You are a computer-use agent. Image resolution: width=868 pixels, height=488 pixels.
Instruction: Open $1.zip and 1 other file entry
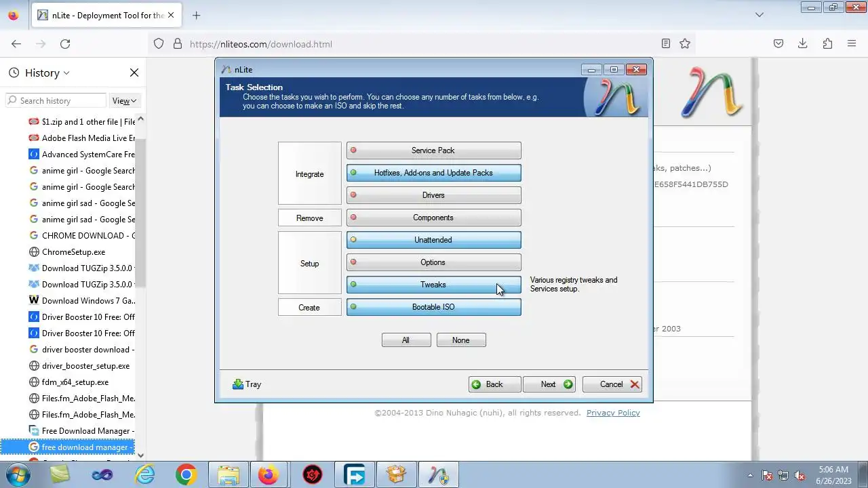tap(81, 122)
